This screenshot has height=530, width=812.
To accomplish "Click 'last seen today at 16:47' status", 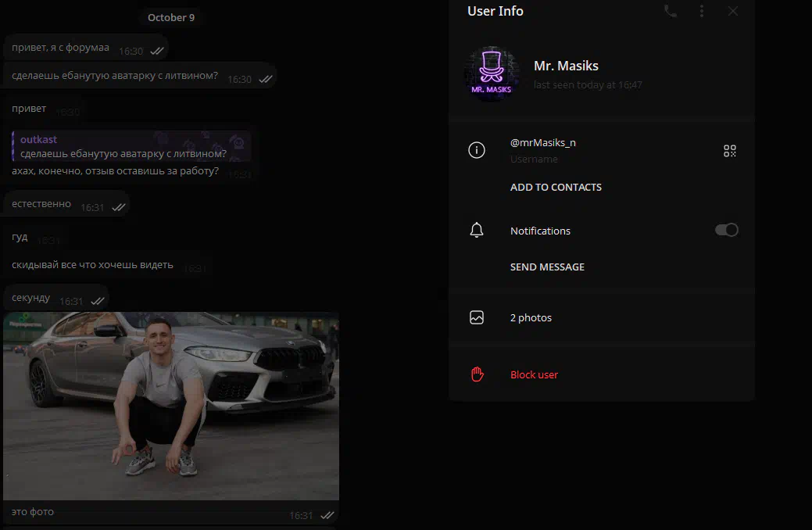I will 588,85.
